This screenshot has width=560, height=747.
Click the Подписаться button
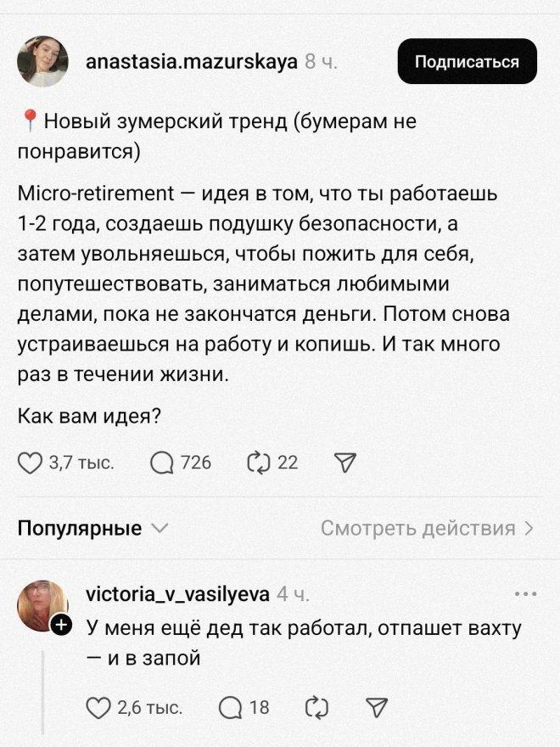click(x=467, y=61)
